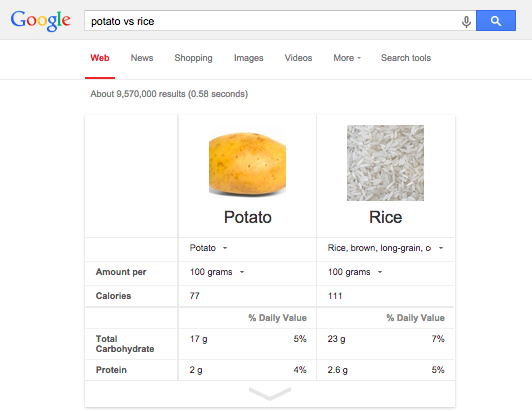Open the More menu
The width and height of the screenshot is (532, 411).
click(x=347, y=58)
